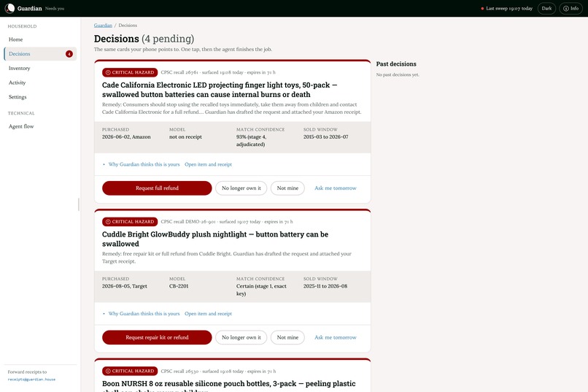Click Not mine for GlowBuddy nightlight

coord(287,337)
